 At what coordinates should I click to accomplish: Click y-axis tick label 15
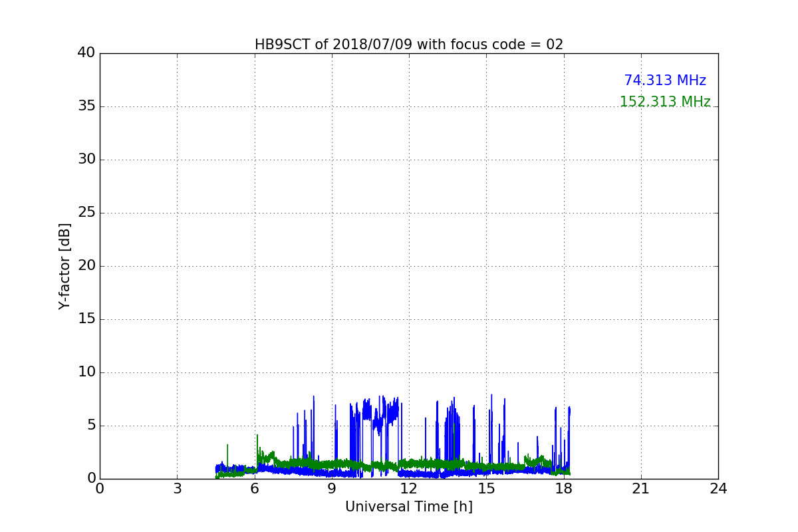(x=86, y=319)
